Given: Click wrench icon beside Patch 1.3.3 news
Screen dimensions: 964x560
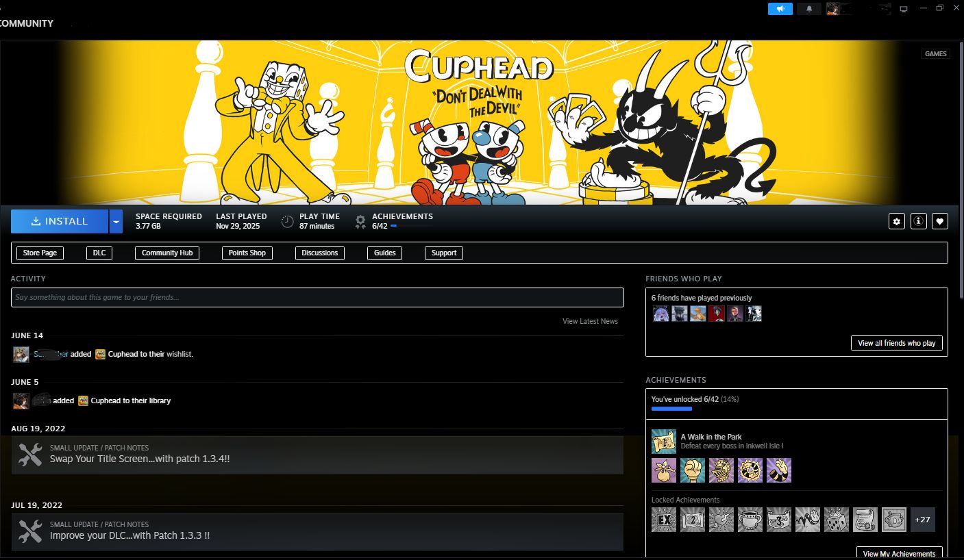Looking at the screenshot, I should tap(30, 531).
